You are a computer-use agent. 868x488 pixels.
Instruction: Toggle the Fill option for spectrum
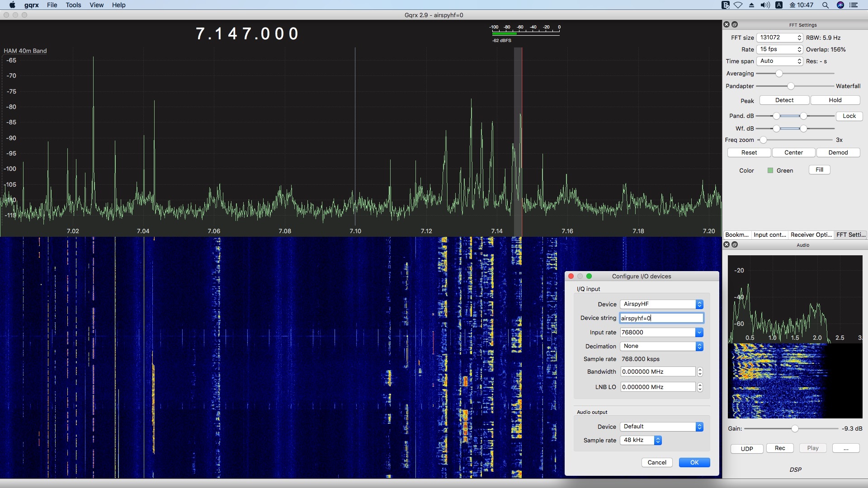(x=819, y=170)
